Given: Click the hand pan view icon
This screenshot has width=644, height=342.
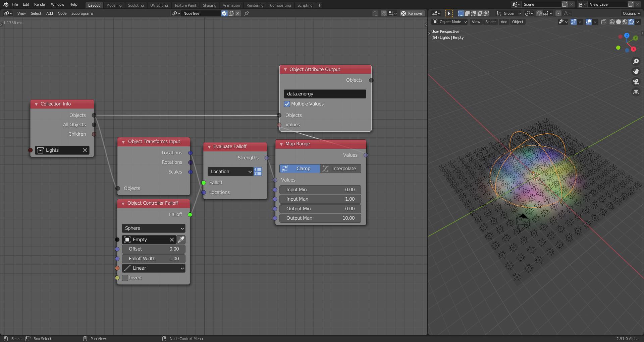Looking at the screenshot, I should pyautogui.click(x=636, y=71).
